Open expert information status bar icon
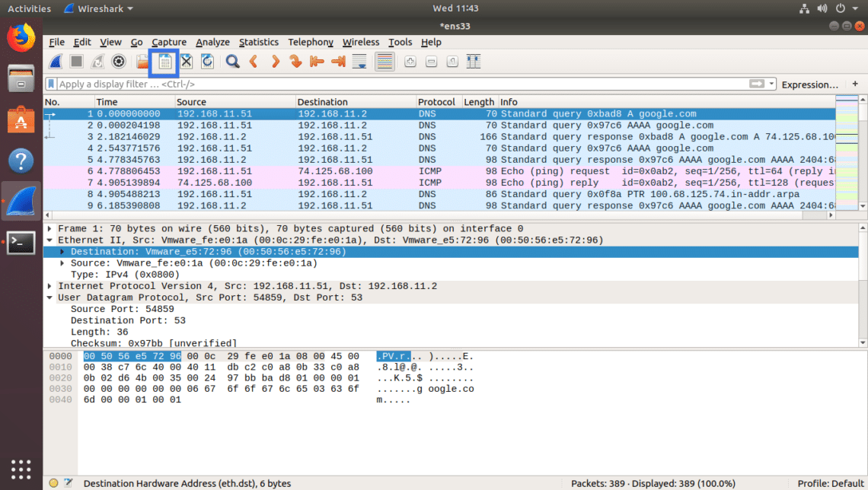 point(54,483)
